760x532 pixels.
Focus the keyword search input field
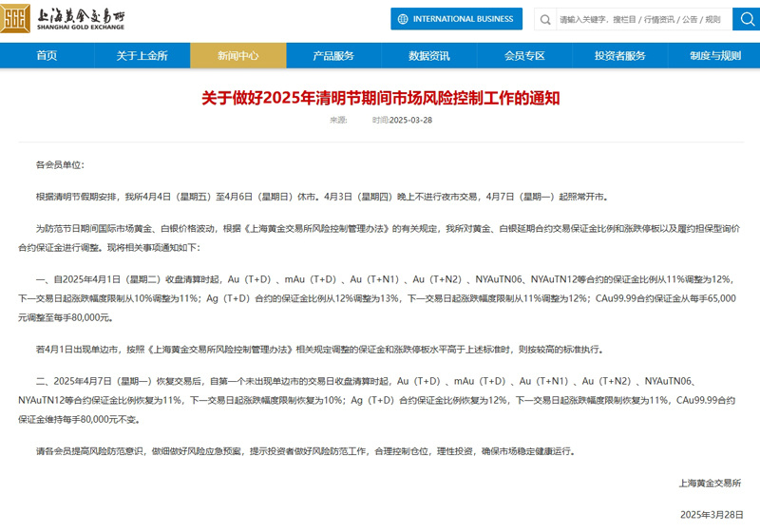(x=644, y=19)
